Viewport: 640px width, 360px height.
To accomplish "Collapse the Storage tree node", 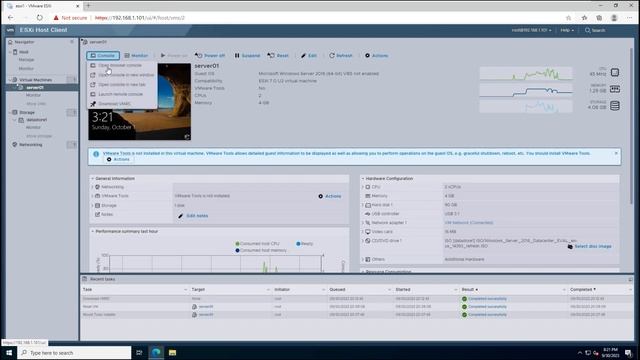I will (10, 112).
